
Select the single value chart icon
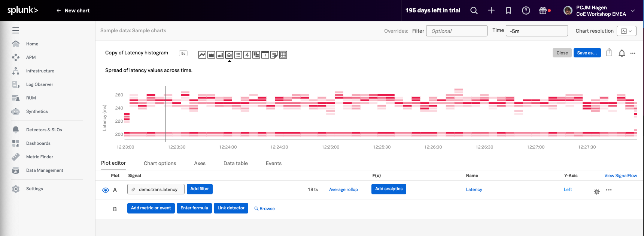(x=247, y=55)
